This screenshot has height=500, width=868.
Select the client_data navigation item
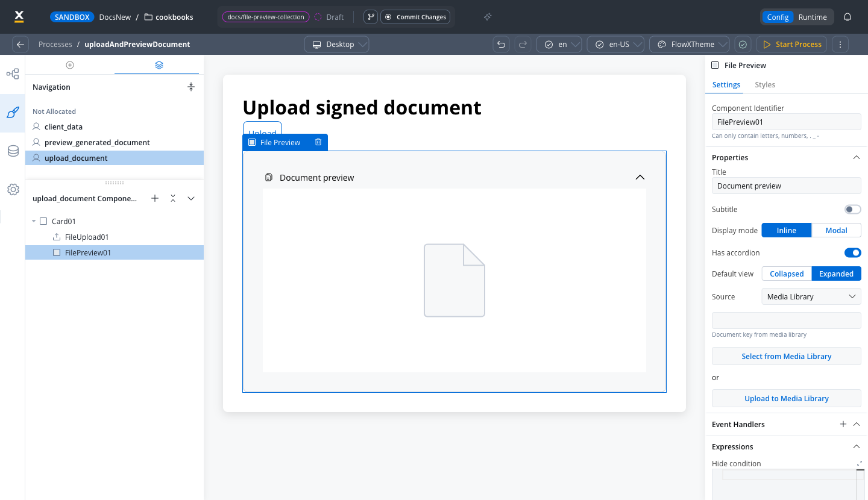pyautogui.click(x=115, y=127)
